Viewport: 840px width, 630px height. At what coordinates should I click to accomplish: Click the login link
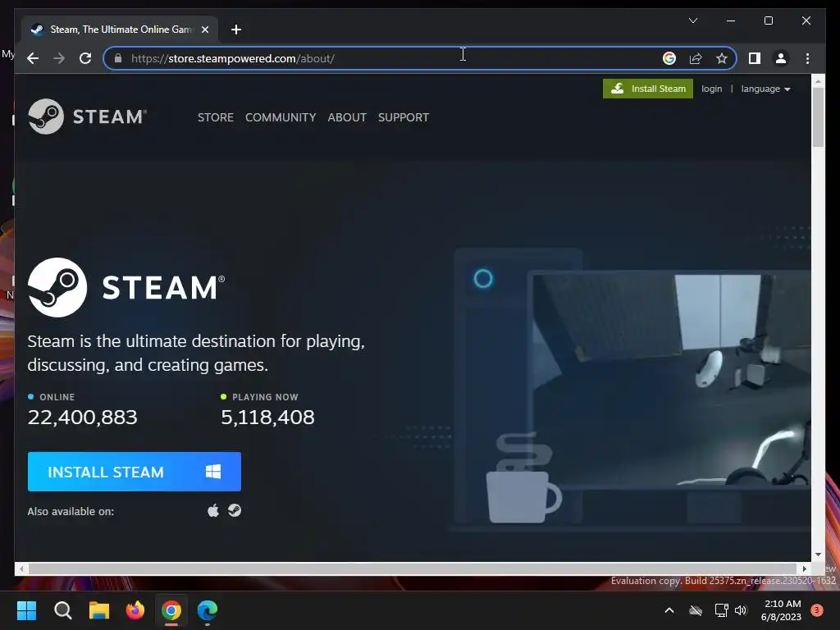click(711, 89)
